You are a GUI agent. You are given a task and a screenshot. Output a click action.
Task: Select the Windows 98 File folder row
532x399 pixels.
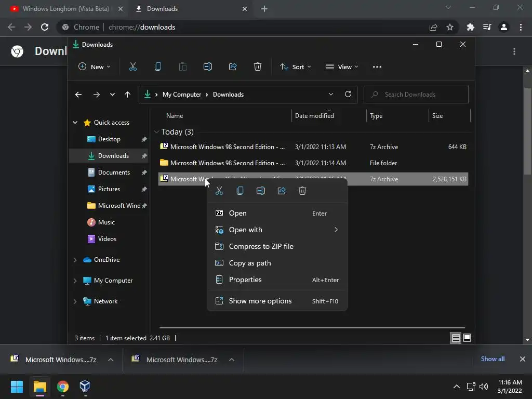[x=313, y=163]
